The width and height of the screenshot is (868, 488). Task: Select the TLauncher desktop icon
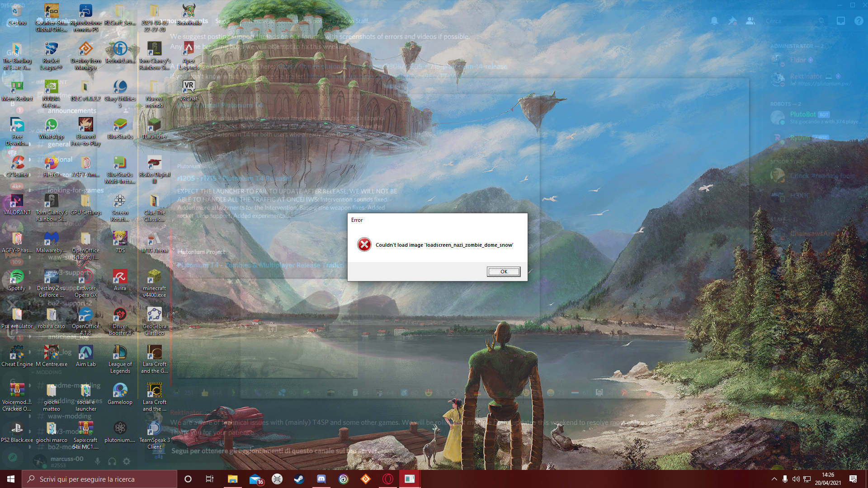154,128
